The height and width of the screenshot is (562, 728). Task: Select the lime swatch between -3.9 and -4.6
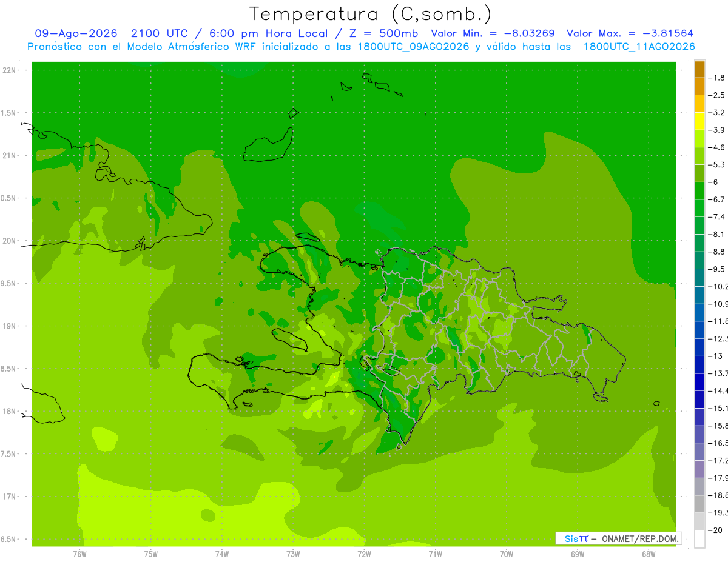tap(699, 138)
